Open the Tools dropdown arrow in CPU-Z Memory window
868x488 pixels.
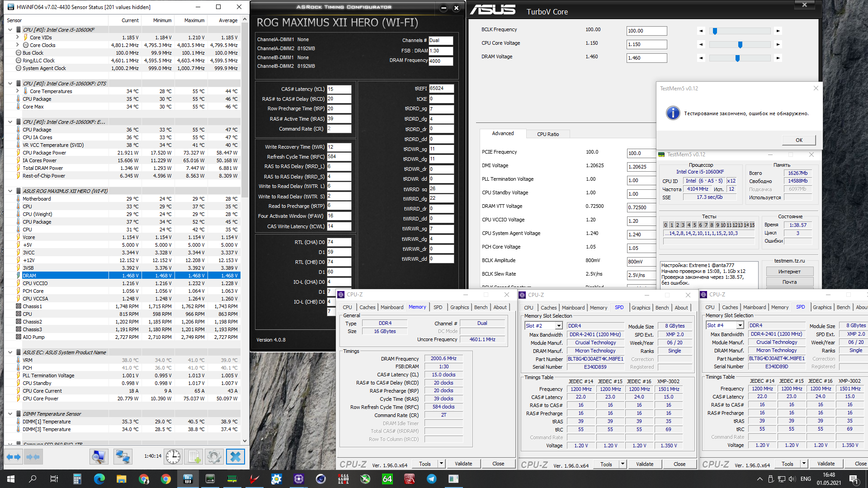coord(441,464)
